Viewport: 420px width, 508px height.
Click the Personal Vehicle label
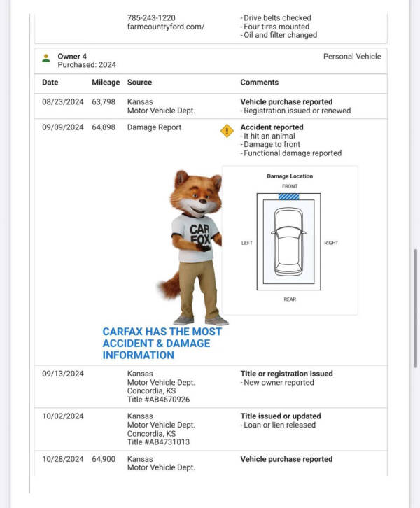(351, 57)
